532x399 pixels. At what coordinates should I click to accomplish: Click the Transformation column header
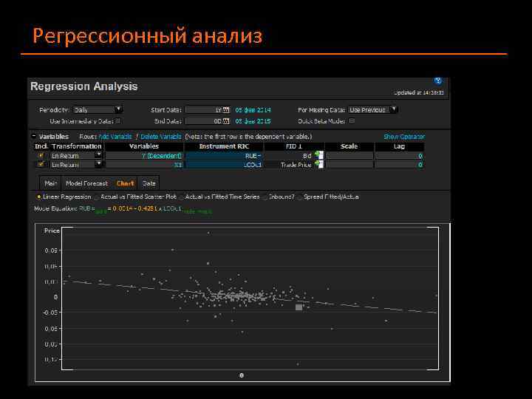click(x=77, y=146)
